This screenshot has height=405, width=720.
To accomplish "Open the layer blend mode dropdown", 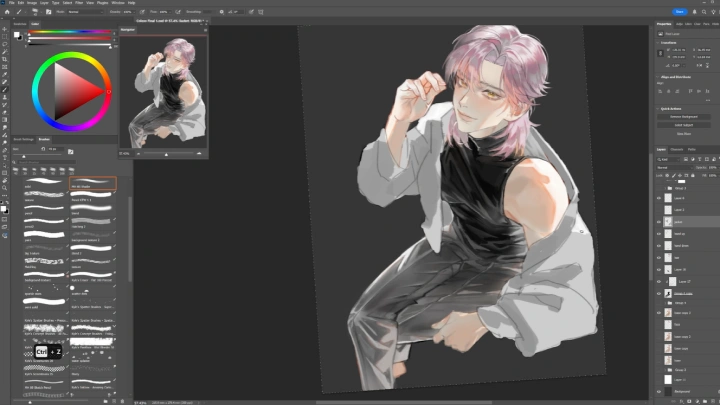I will coord(675,168).
